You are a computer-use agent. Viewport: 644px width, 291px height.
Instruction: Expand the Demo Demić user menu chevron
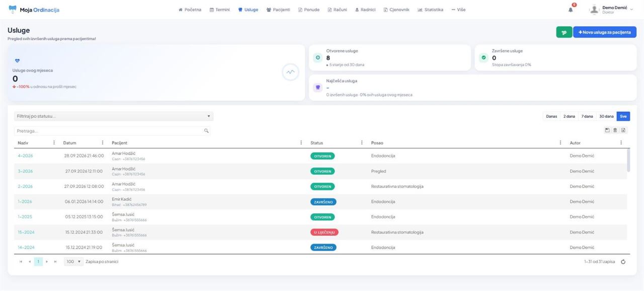point(631,10)
